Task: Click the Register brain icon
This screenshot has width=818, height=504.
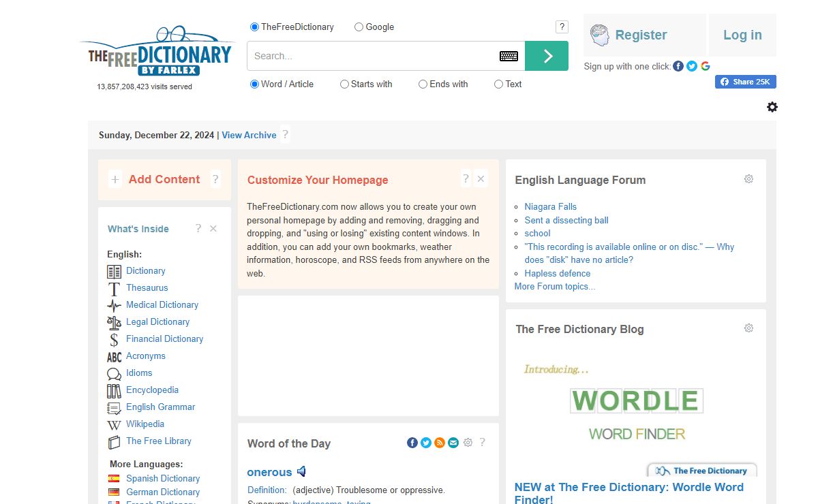Action: click(600, 35)
